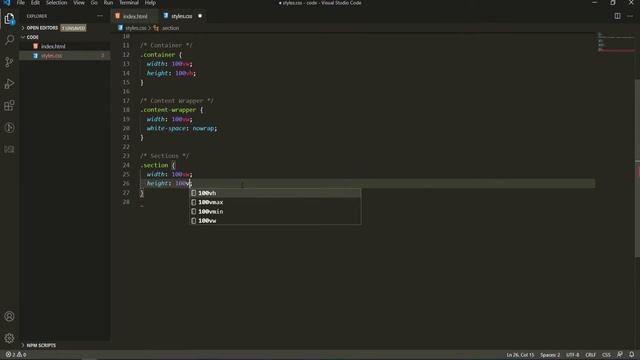
Task: Open the File menu
Action: point(20,3)
